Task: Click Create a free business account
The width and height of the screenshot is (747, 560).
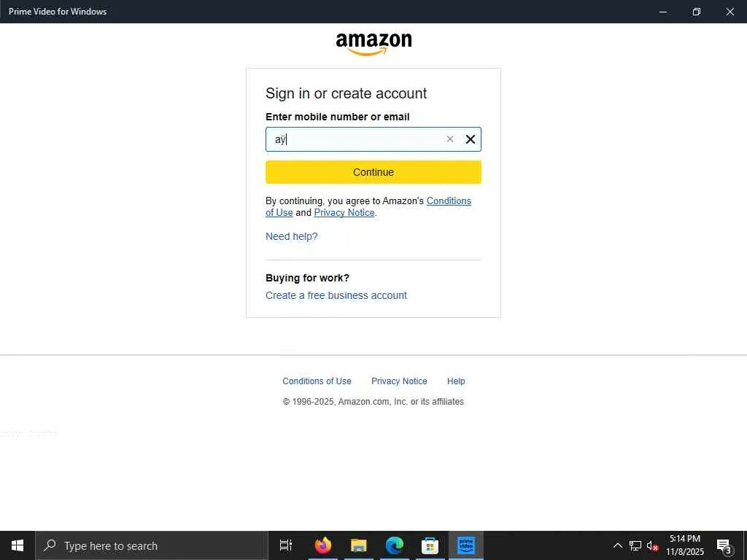Action: pyautogui.click(x=336, y=295)
